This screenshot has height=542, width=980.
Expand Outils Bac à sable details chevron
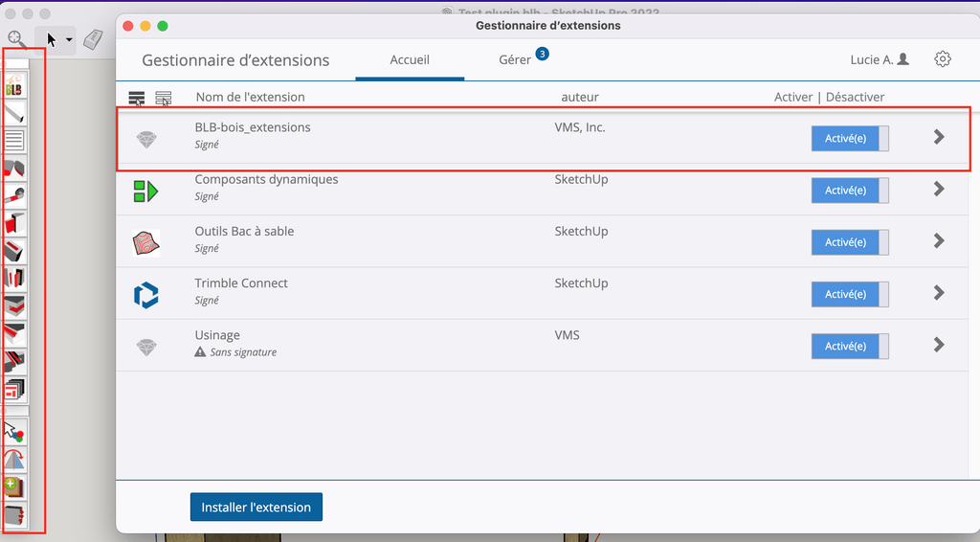click(x=939, y=240)
